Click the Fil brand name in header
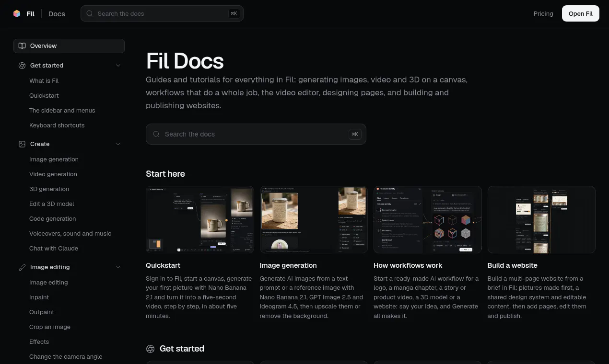609x364 pixels. point(31,14)
